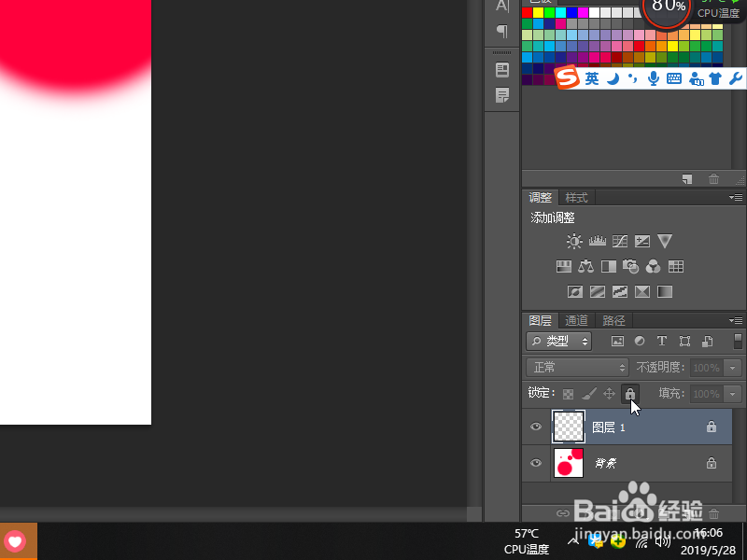Click the link layers chain icon
The width and height of the screenshot is (747, 560).
pos(563,513)
